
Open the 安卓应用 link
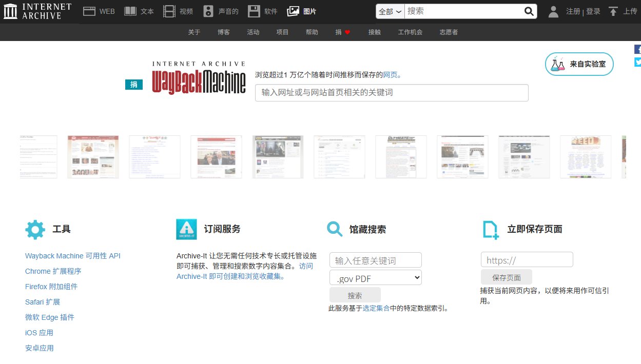click(40, 348)
